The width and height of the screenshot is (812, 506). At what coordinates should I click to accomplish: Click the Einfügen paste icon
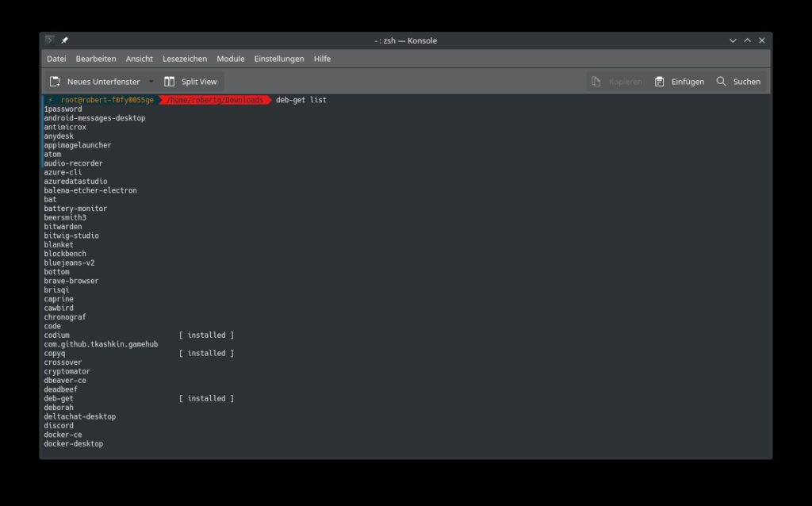pyautogui.click(x=659, y=82)
